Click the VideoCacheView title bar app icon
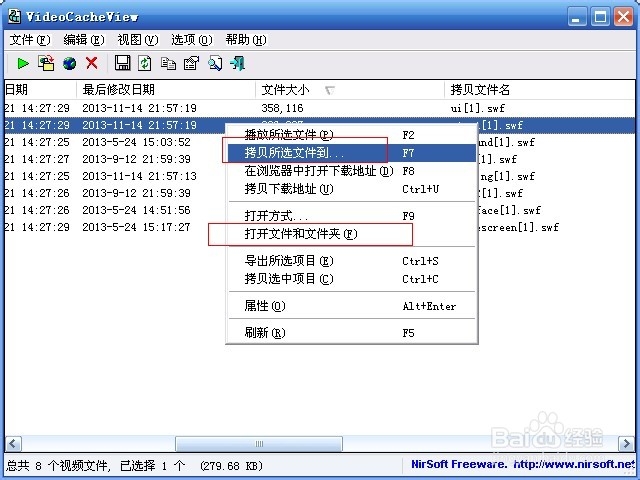 [14, 16]
